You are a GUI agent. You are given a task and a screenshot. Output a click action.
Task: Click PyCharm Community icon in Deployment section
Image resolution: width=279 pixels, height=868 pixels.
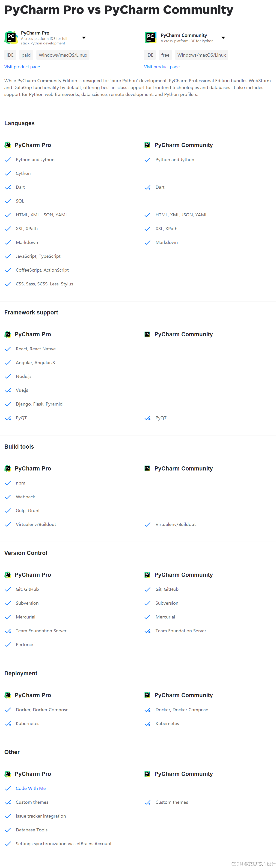point(147,695)
